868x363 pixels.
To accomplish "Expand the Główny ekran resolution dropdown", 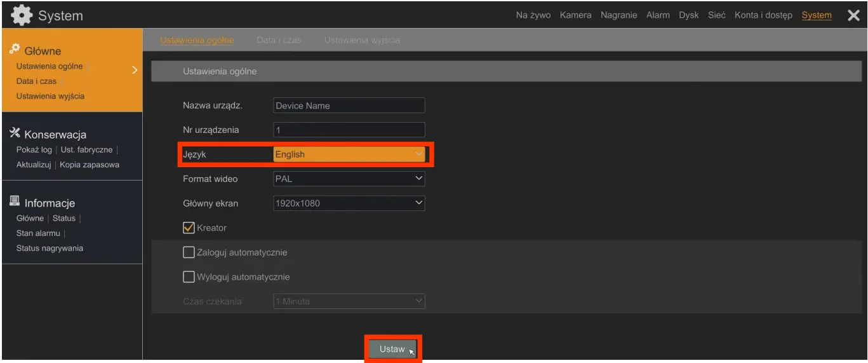I will (349, 203).
